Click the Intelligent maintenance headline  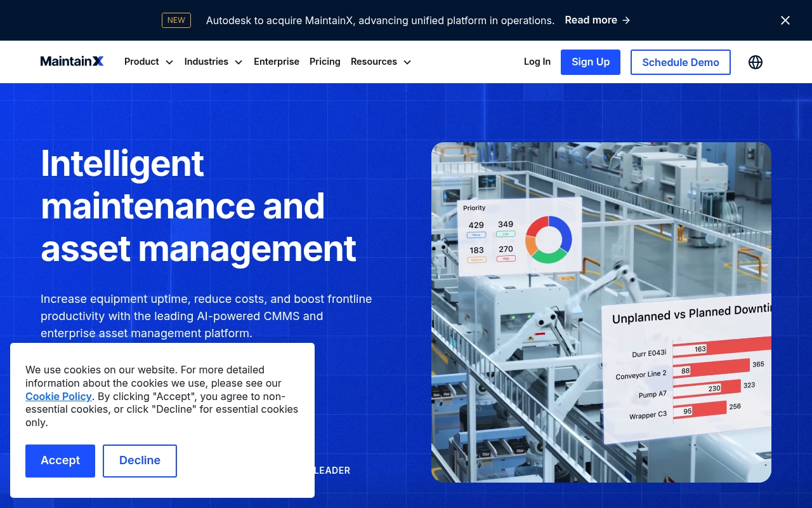click(199, 206)
